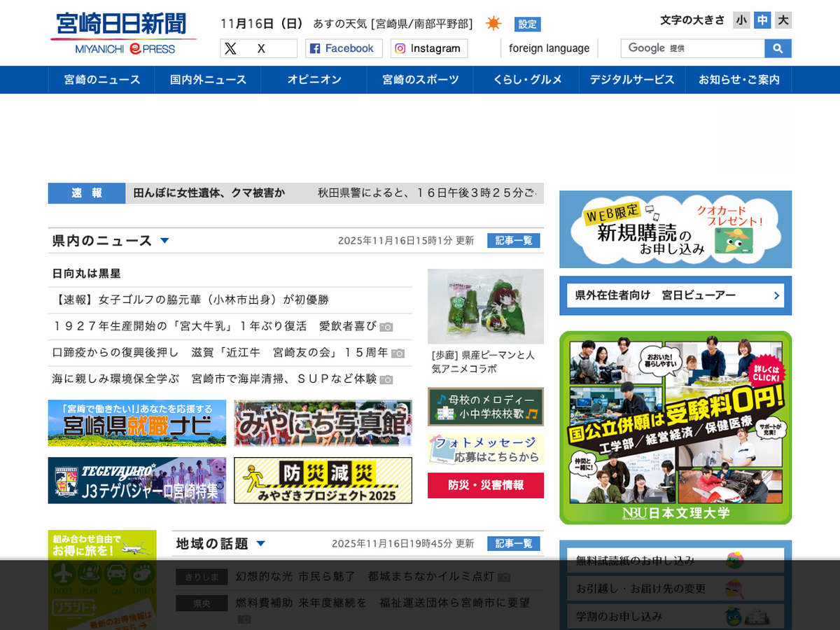Set text size to small (小)
This screenshot has width=840, height=630.
741,20
